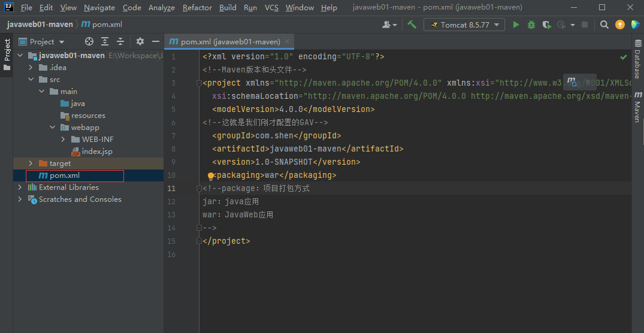Open the Run menu
Screen dimensions: 644x333
(250, 7)
